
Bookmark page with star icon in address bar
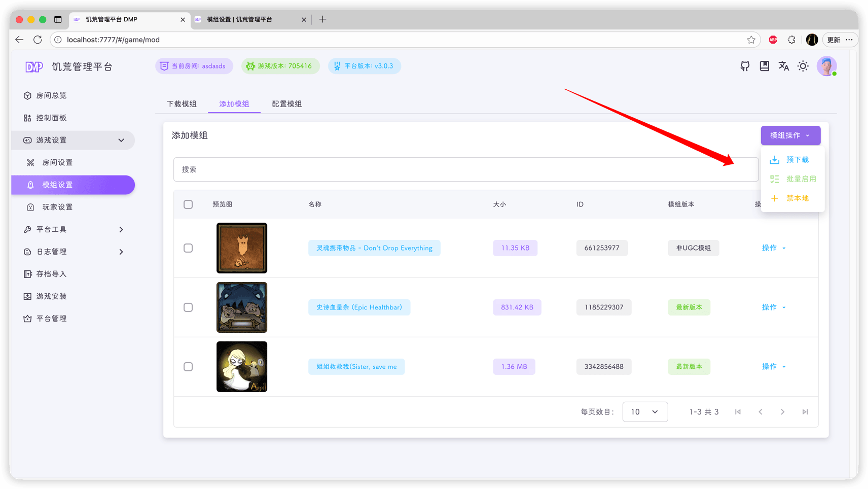click(751, 40)
